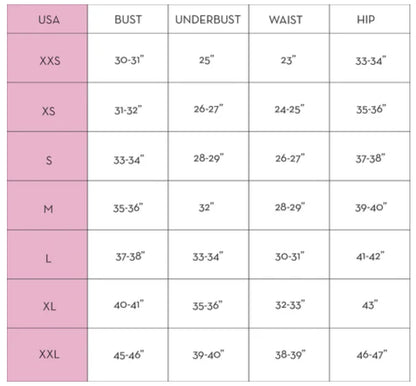Click the HIP column header

tap(366, 19)
